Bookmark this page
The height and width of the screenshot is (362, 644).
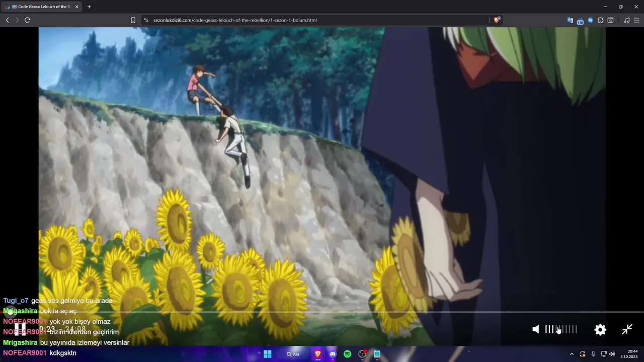(x=133, y=20)
